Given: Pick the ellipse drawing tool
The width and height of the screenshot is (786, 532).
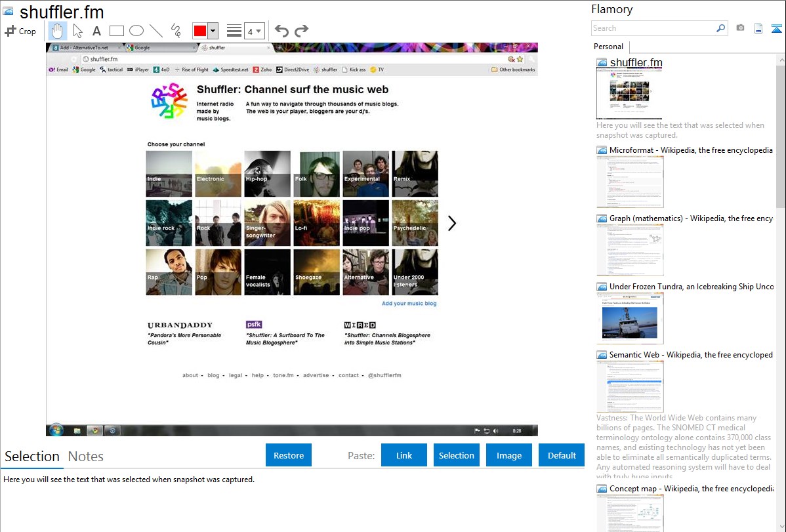Looking at the screenshot, I should click(136, 31).
